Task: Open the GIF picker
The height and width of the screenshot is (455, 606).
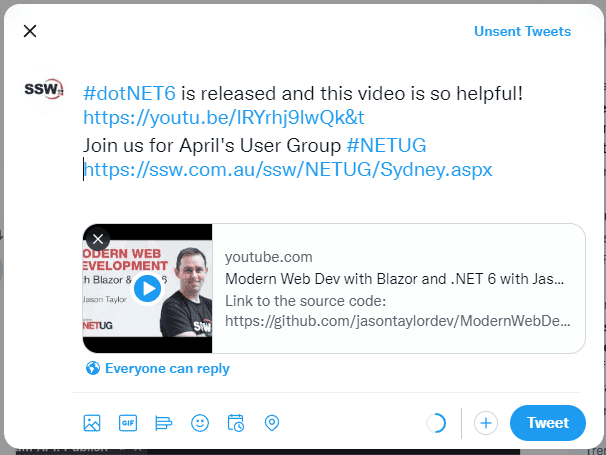Action: [128, 423]
